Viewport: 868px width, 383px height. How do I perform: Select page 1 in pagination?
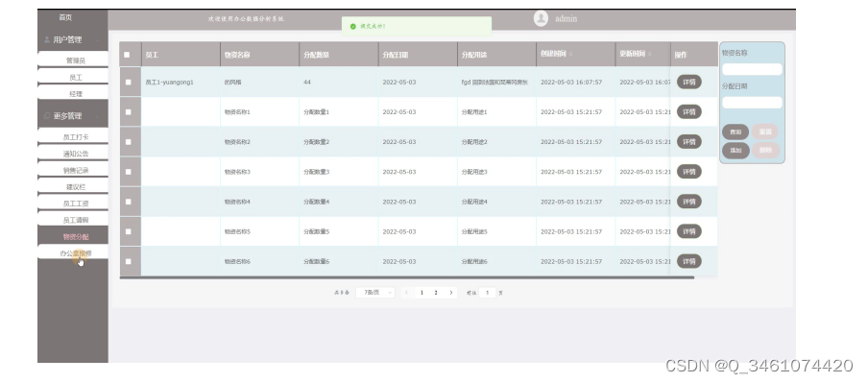[x=422, y=293]
